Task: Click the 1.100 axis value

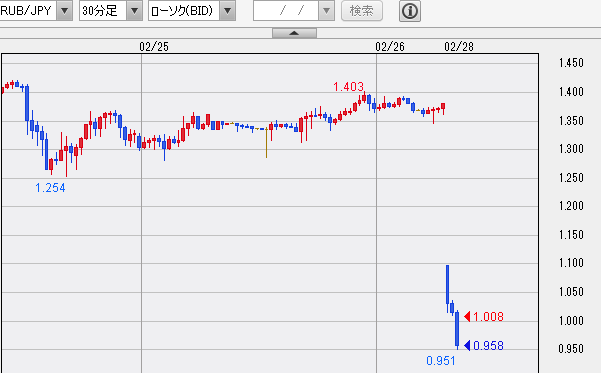Action: click(x=571, y=263)
